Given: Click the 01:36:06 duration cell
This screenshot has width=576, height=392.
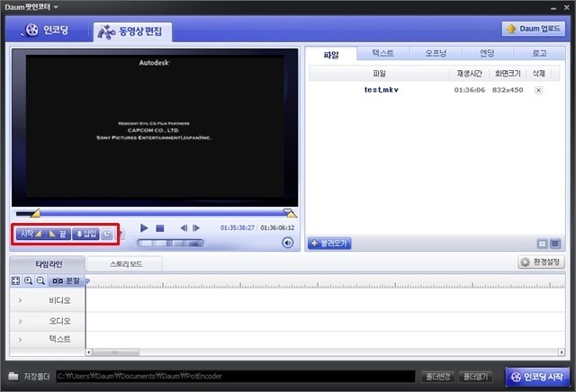Looking at the screenshot, I should coord(469,90).
